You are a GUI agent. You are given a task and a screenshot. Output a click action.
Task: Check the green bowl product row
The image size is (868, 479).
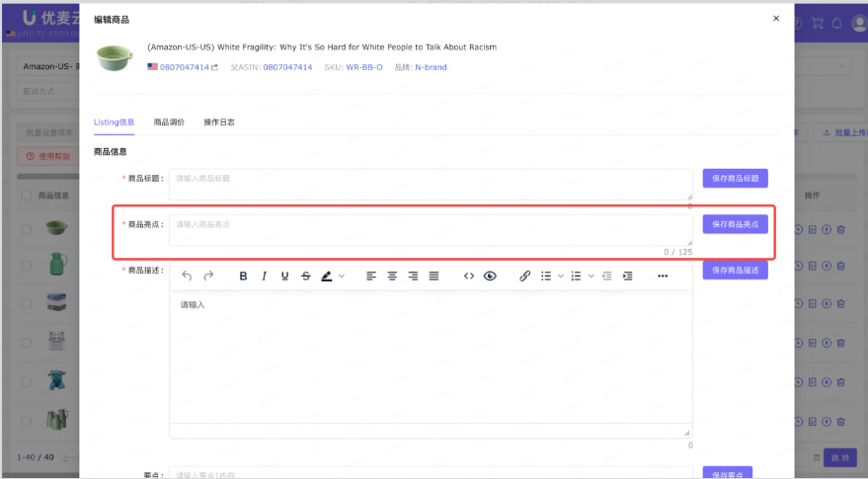[26, 229]
